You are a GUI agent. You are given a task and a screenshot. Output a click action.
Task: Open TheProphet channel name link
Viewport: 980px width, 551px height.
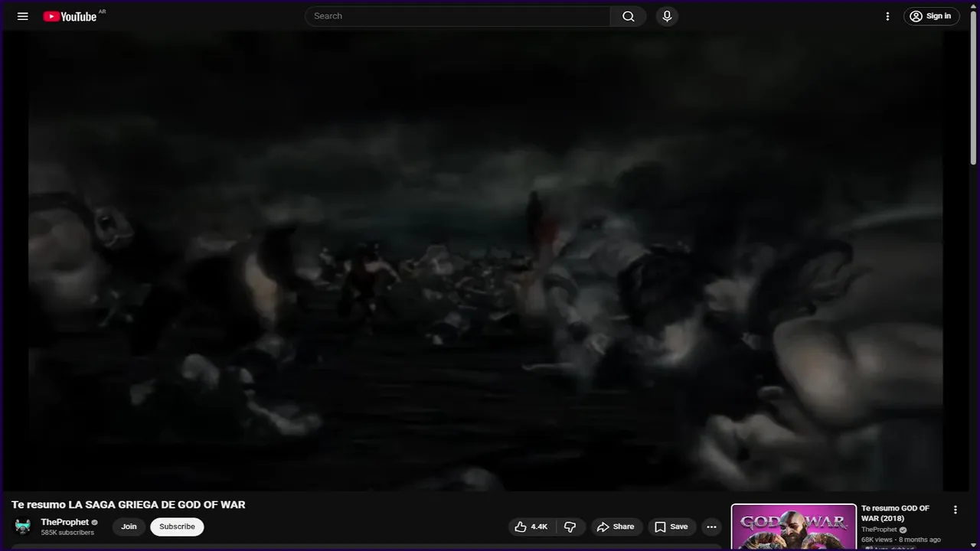(x=65, y=523)
